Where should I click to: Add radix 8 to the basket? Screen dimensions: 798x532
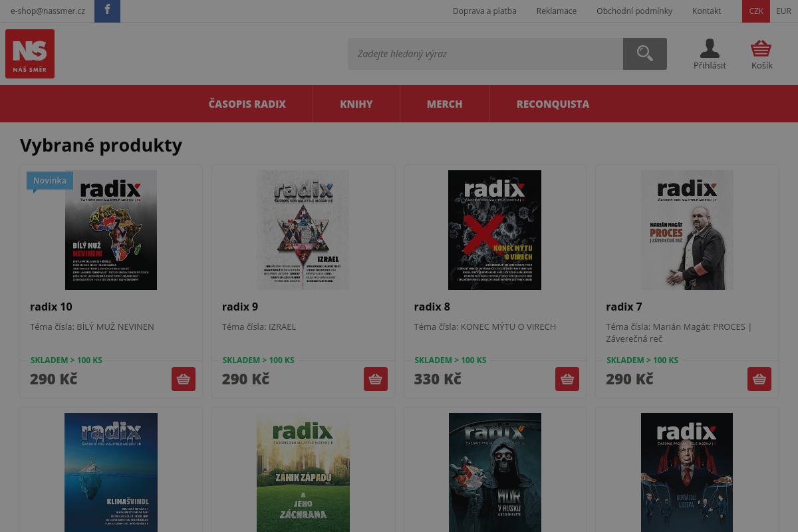[567, 379]
